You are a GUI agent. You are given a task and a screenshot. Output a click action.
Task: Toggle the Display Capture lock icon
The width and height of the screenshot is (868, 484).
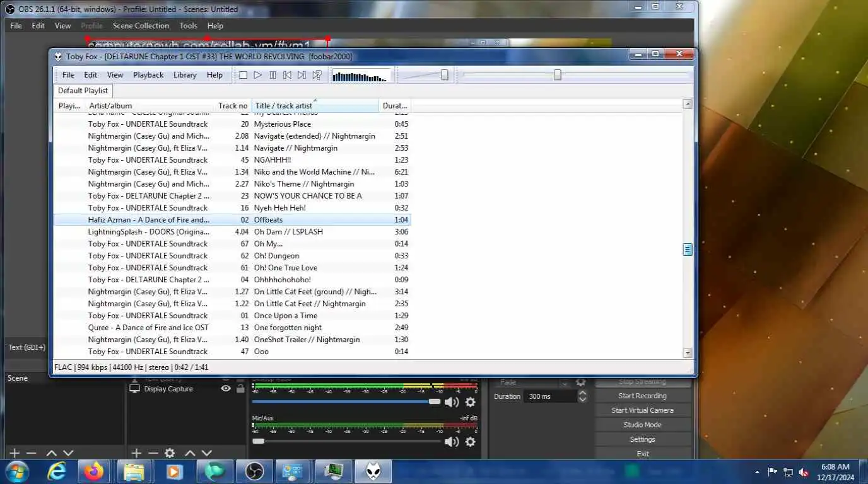(240, 389)
